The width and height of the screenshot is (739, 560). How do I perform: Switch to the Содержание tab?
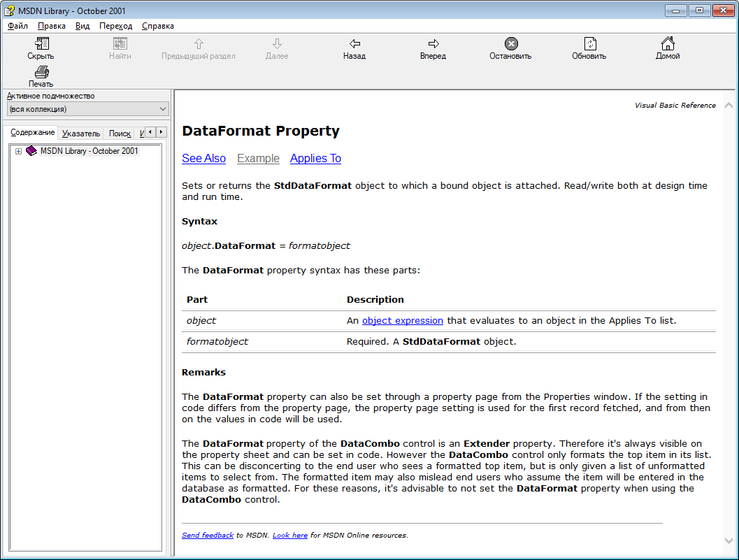coord(33,132)
